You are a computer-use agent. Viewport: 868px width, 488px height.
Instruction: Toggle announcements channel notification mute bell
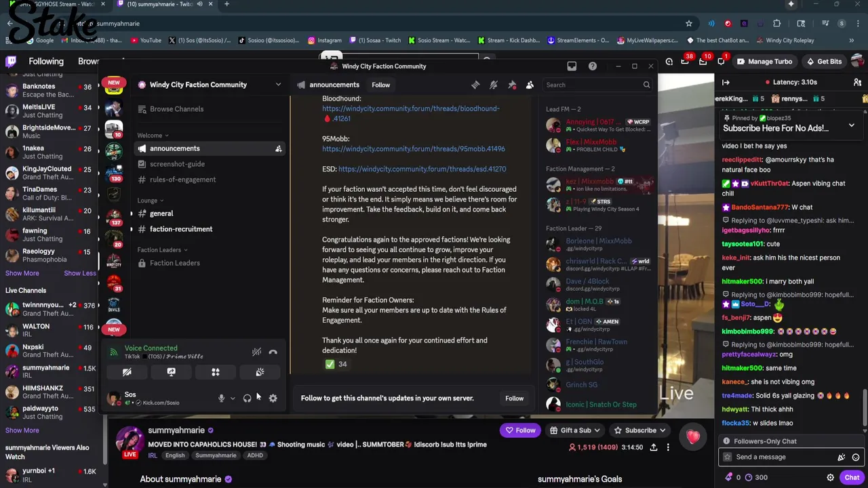[x=494, y=85]
